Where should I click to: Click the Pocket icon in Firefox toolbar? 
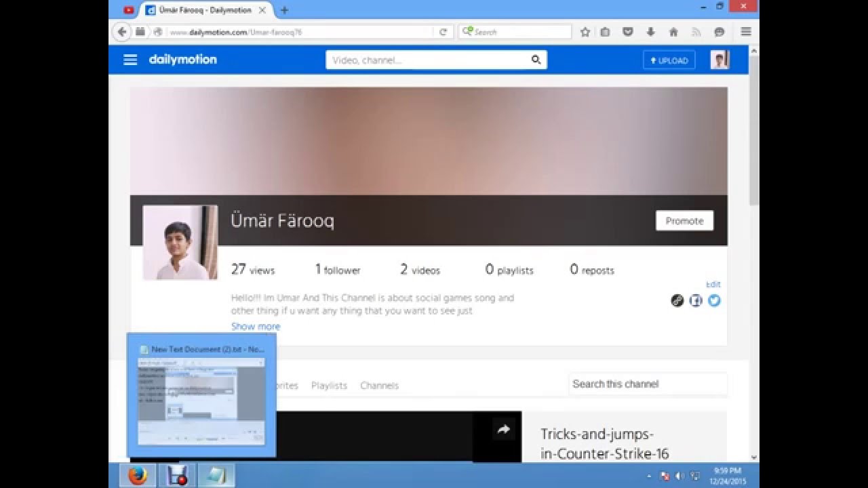pyautogui.click(x=628, y=32)
